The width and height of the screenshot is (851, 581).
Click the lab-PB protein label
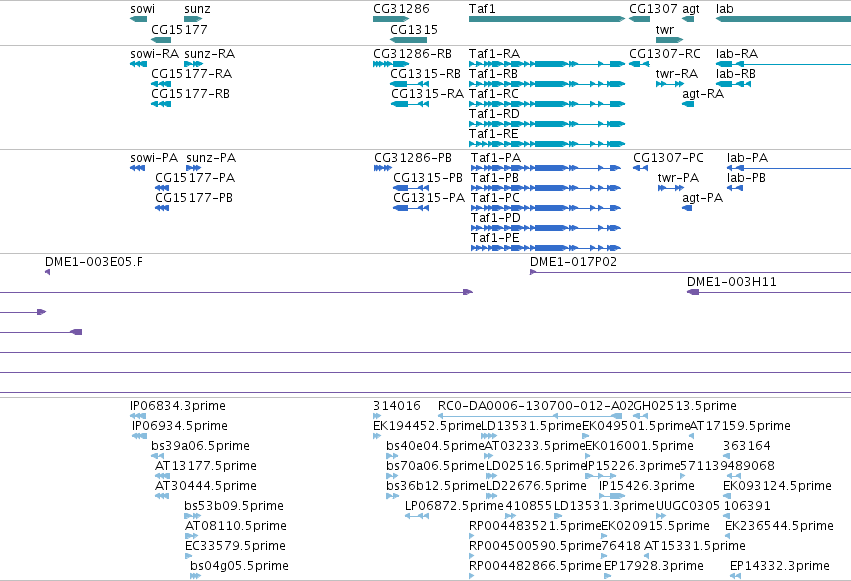tap(746, 178)
